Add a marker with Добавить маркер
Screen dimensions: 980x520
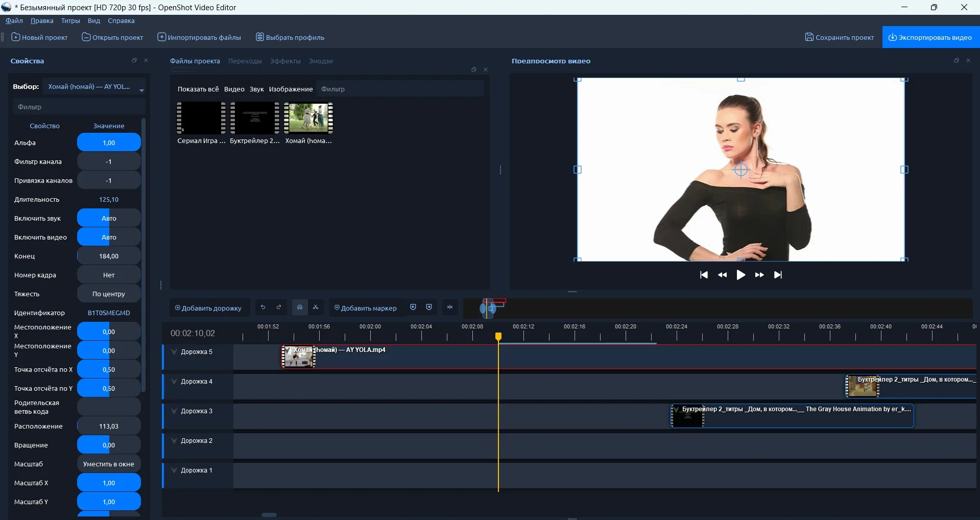coord(366,308)
